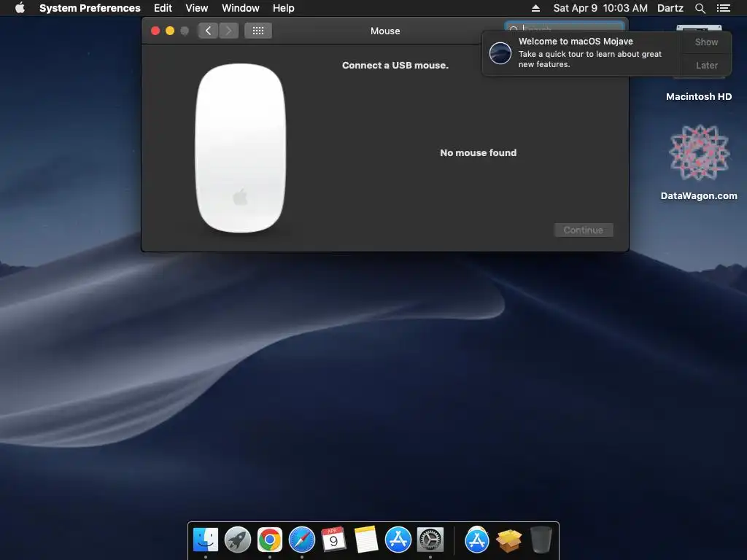Open the Apple menu
Image resolution: width=747 pixels, height=560 pixels.
coord(20,7)
